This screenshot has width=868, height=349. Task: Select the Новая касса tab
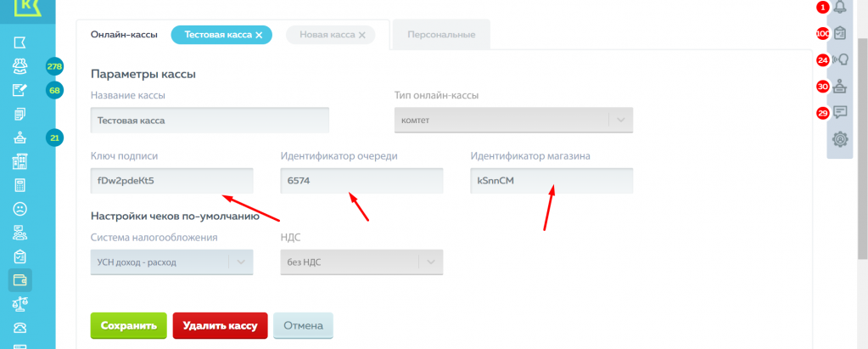(x=328, y=34)
